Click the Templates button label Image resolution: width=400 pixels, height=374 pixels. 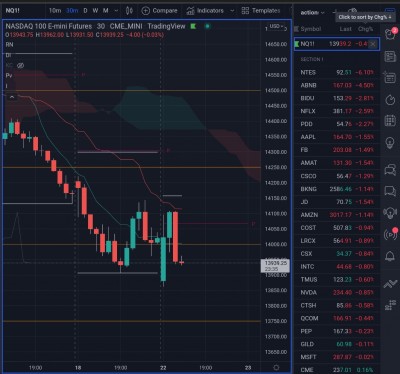pos(266,11)
